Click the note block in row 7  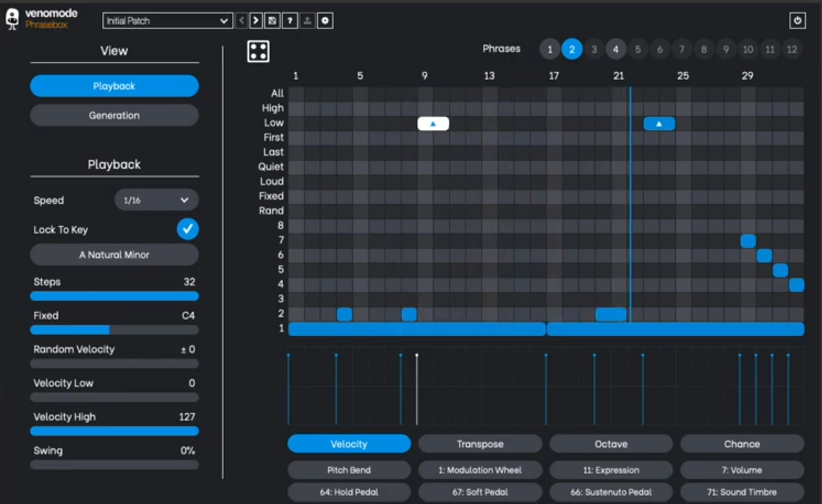coord(748,241)
